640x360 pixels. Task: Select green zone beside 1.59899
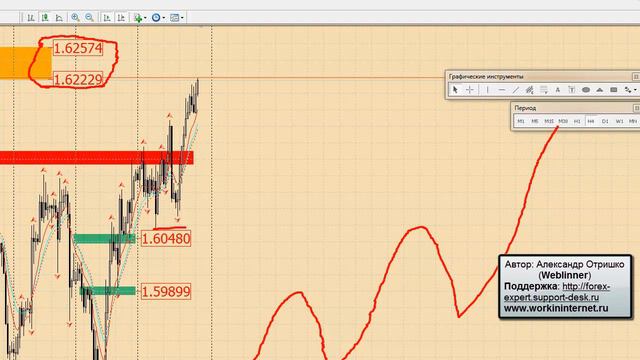pyautogui.click(x=108, y=291)
